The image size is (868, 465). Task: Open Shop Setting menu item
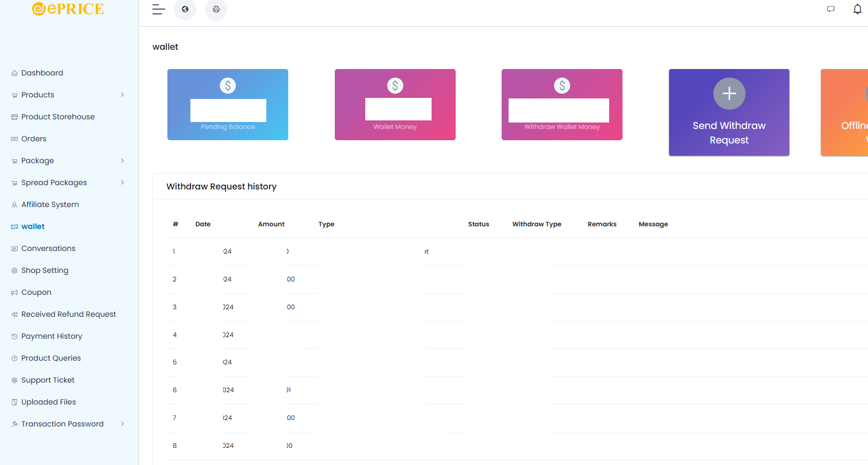pyautogui.click(x=45, y=270)
